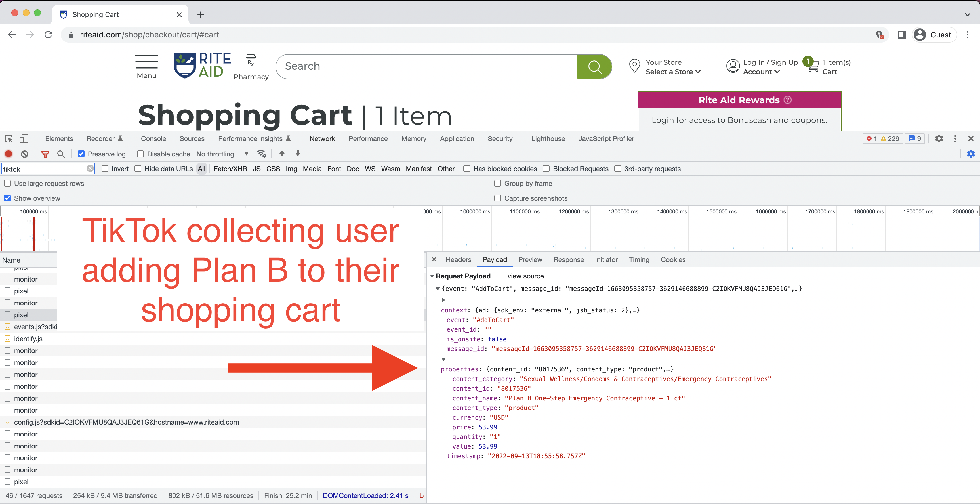
Task: Check the Invert filter checkbox
Action: coord(105,169)
